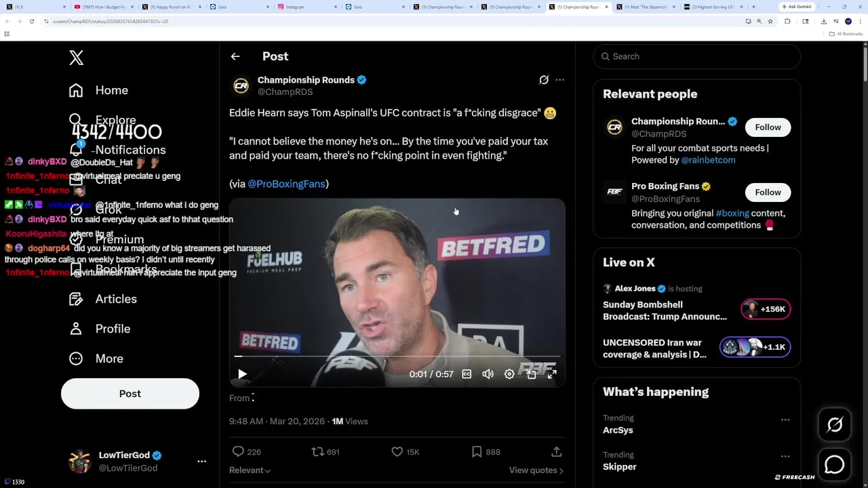Open LowTierGod account menu dots

tap(201, 462)
